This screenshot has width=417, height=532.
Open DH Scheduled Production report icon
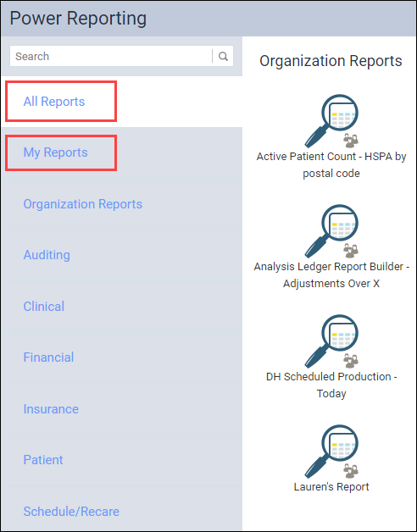331,341
